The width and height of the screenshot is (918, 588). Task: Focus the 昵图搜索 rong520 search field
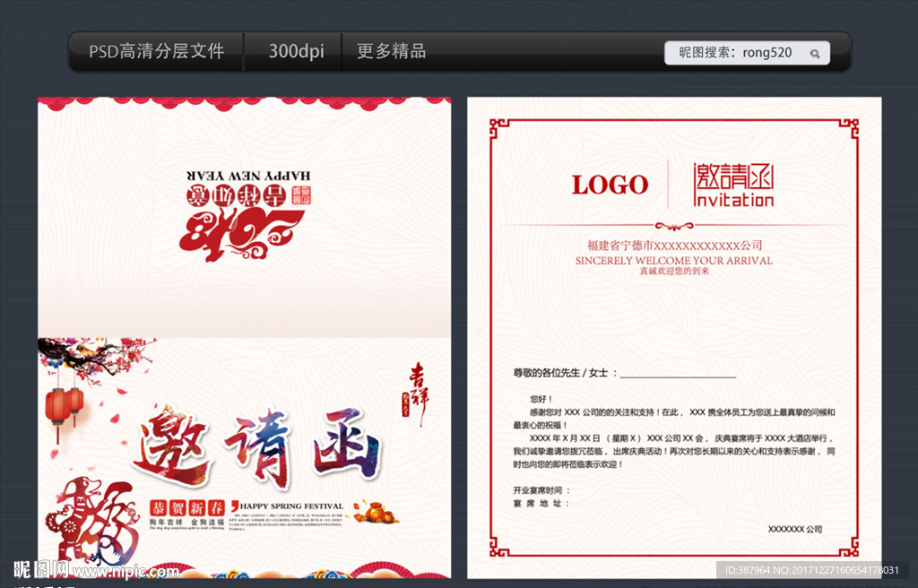[747, 53]
